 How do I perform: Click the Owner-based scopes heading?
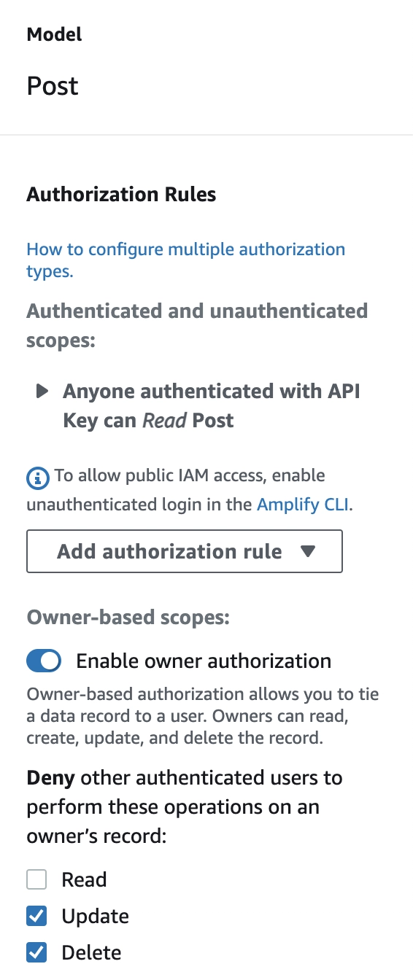pyautogui.click(x=128, y=618)
